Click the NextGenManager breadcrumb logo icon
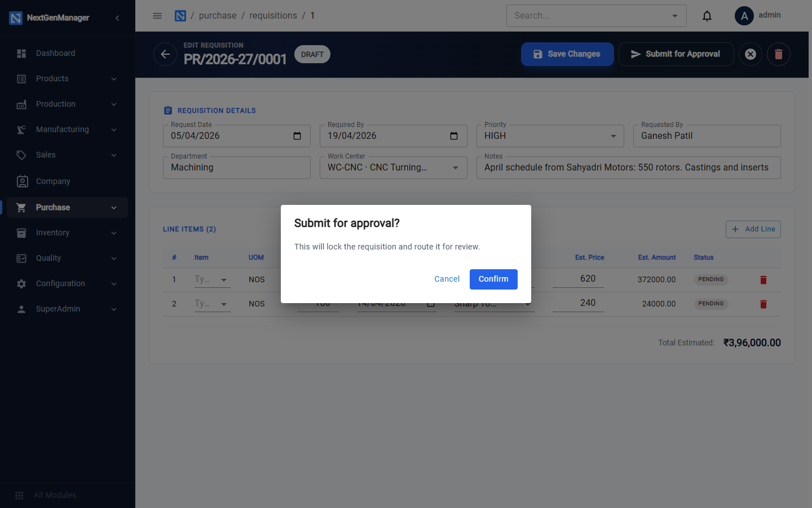Screen dimensions: 812x508 (180, 16)
